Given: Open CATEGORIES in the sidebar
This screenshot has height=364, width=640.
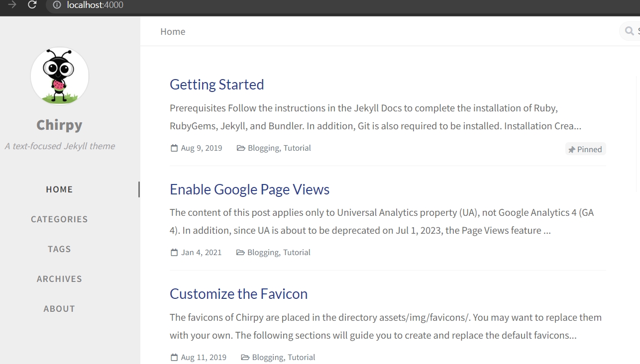Looking at the screenshot, I should click(x=59, y=219).
